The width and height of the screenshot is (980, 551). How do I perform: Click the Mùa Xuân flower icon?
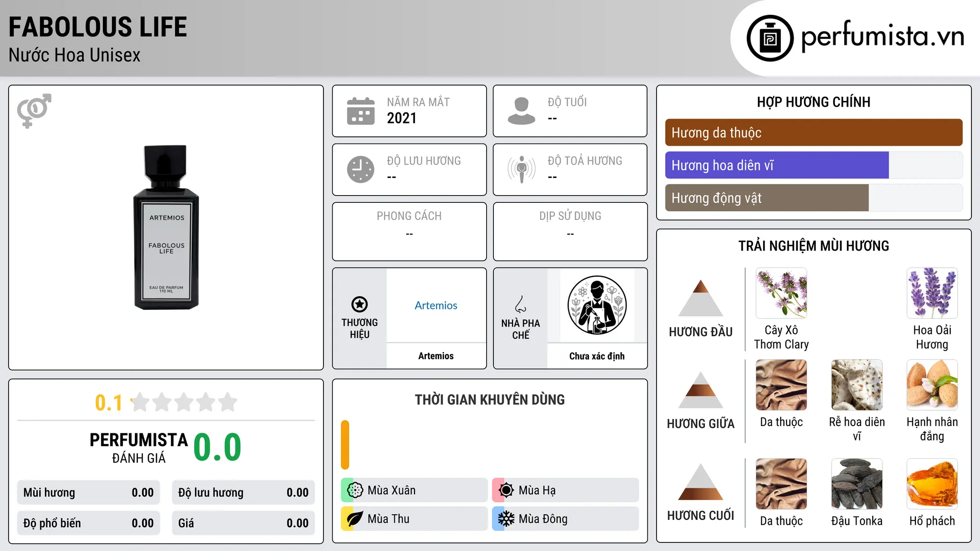tap(355, 490)
